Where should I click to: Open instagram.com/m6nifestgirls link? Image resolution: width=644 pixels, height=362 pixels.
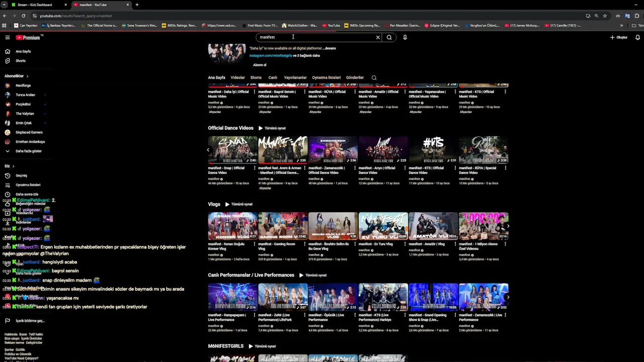(271, 56)
